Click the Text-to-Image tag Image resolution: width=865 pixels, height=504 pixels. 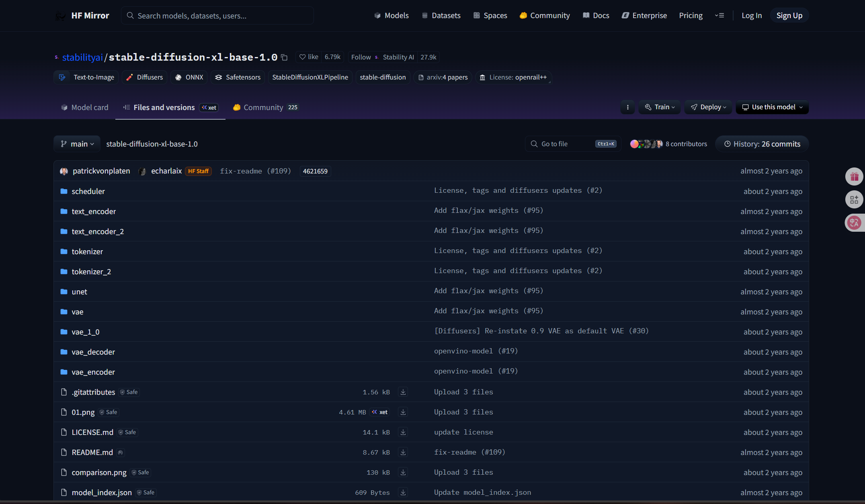[x=86, y=77]
